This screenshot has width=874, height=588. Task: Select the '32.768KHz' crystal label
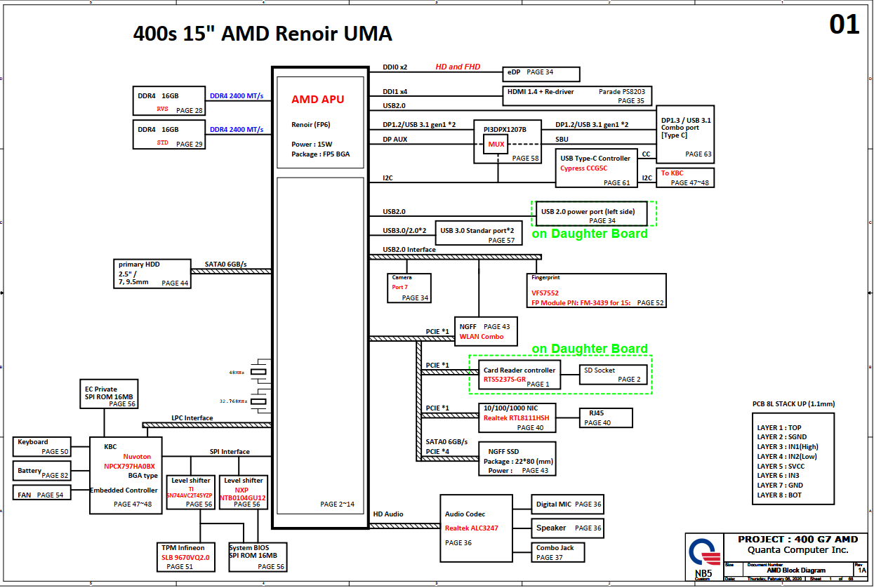click(234, 401)
